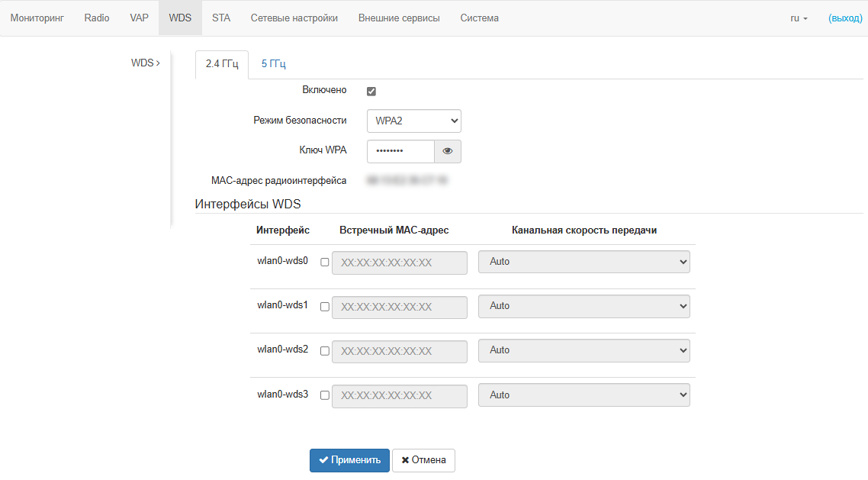Screen dimensions: 868x480
Task: Open the "Режим безопасности" WPA2 dropdown
Action: click(413, 121)
